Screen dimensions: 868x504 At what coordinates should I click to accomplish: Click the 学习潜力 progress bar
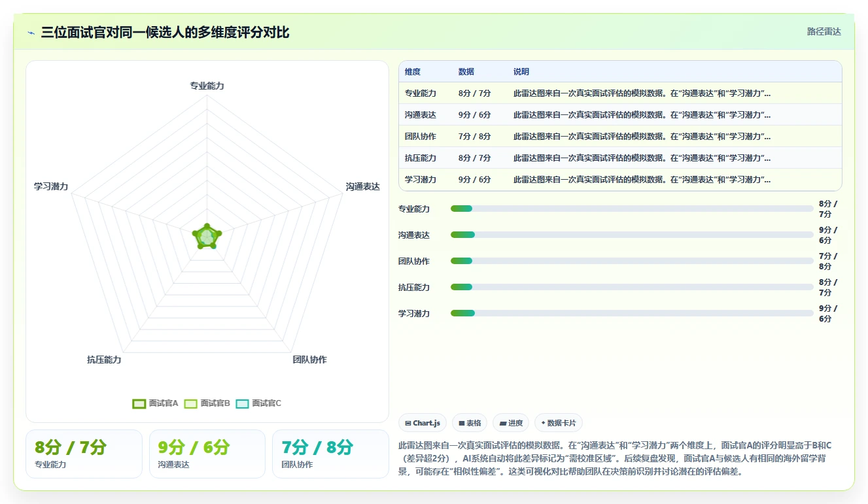pos(632,313)
